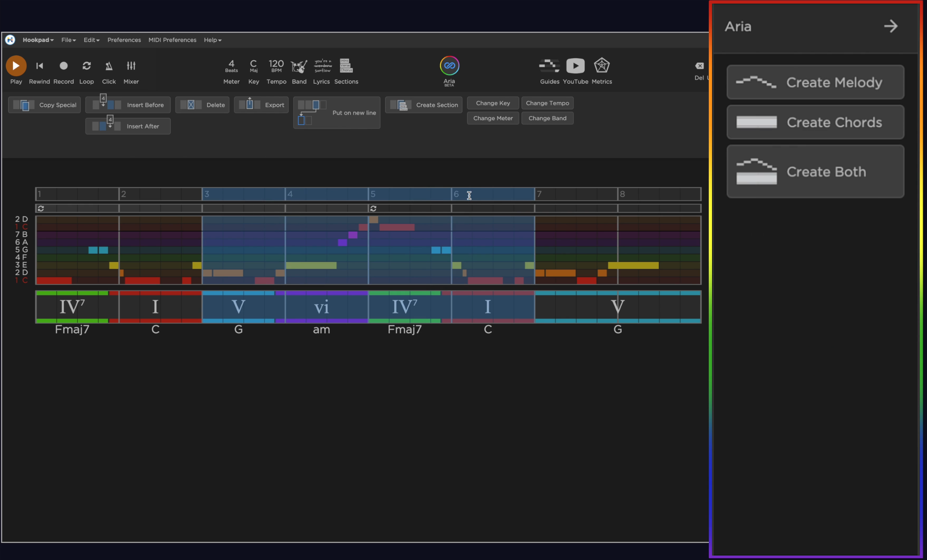Click the Export button

click(261, 105)
